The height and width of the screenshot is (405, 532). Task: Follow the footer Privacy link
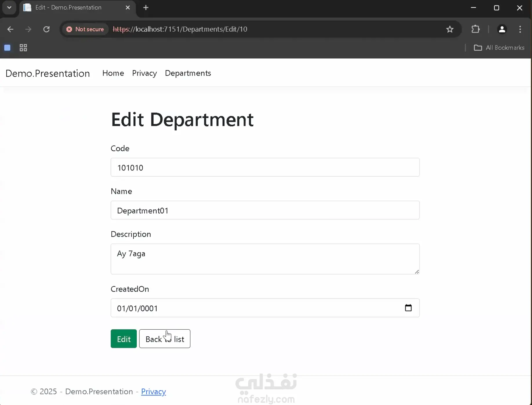tap(153, 392)
